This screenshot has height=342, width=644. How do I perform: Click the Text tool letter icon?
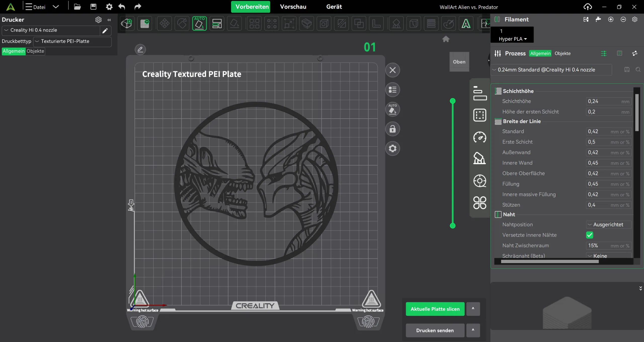pos(466,24)
